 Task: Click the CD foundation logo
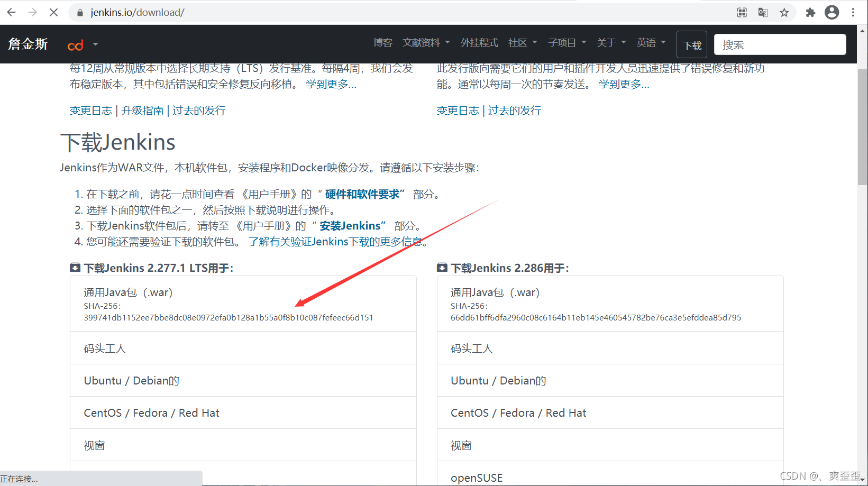pos(75,45)
